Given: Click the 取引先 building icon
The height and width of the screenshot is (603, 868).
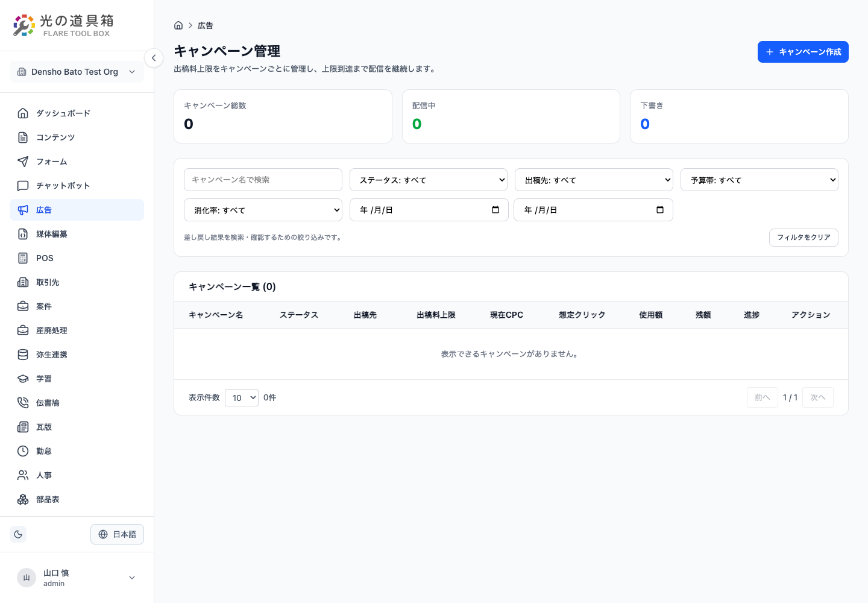Looking at the screenshot, I should coord(23,282).
